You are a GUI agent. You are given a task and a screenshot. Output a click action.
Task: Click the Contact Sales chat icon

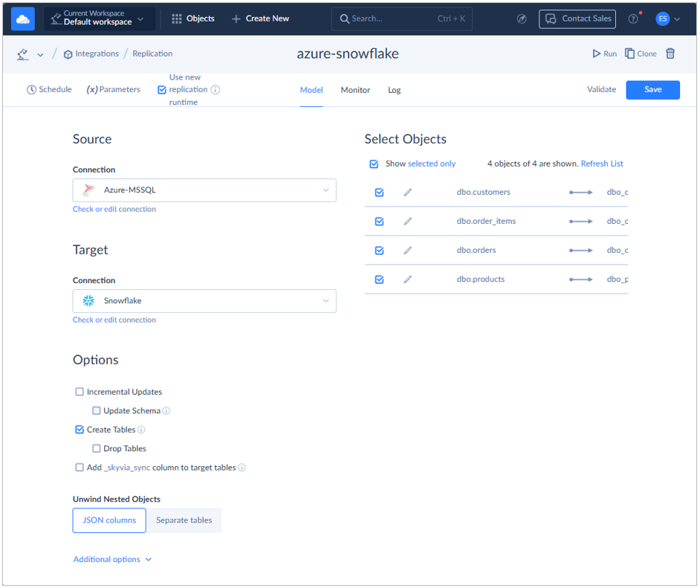tap(551, 19)
